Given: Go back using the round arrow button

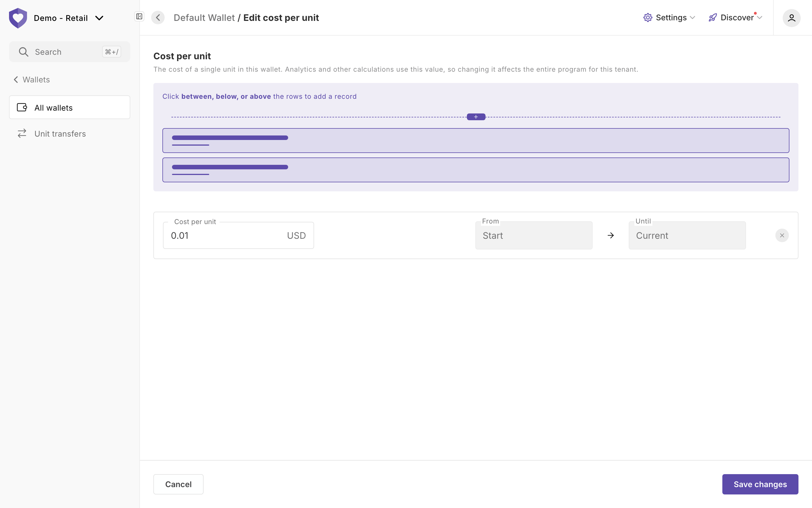Looking at the screenshot, I should point(158,17).
